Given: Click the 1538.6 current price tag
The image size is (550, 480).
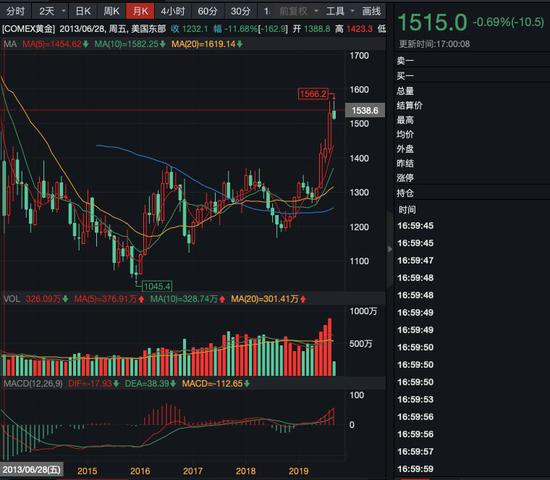Looking at the screenshot, I should [365, 111].
